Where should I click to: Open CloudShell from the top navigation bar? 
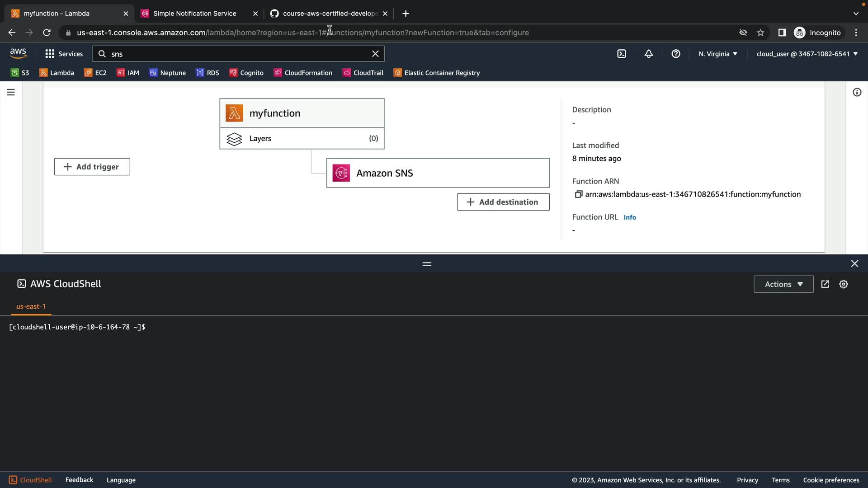pos(622,54)
